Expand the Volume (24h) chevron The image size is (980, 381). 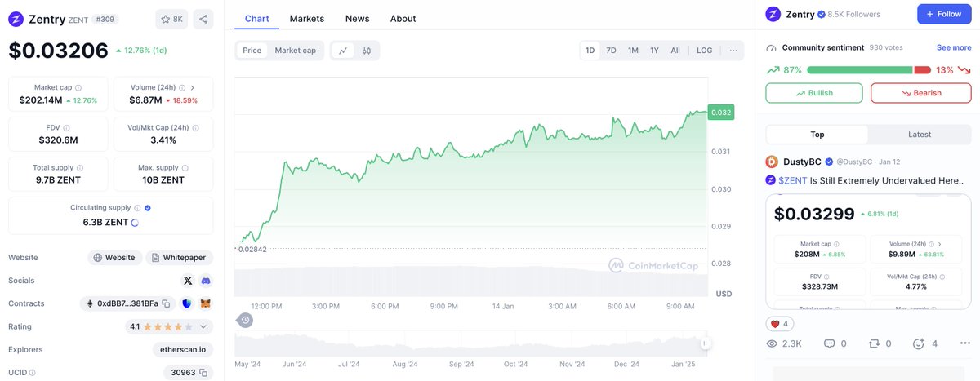click(x=191, y=86)
